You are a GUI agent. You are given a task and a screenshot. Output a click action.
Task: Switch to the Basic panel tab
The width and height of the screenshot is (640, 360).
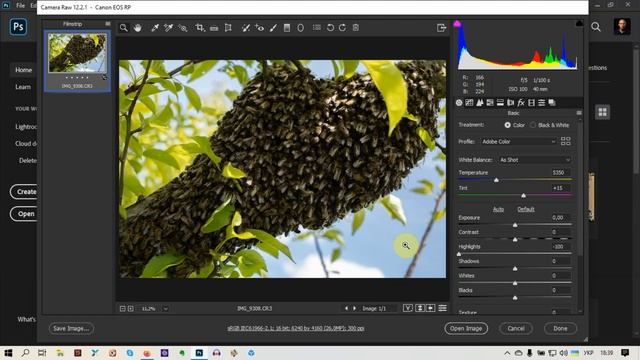click(x=459, y=103)
